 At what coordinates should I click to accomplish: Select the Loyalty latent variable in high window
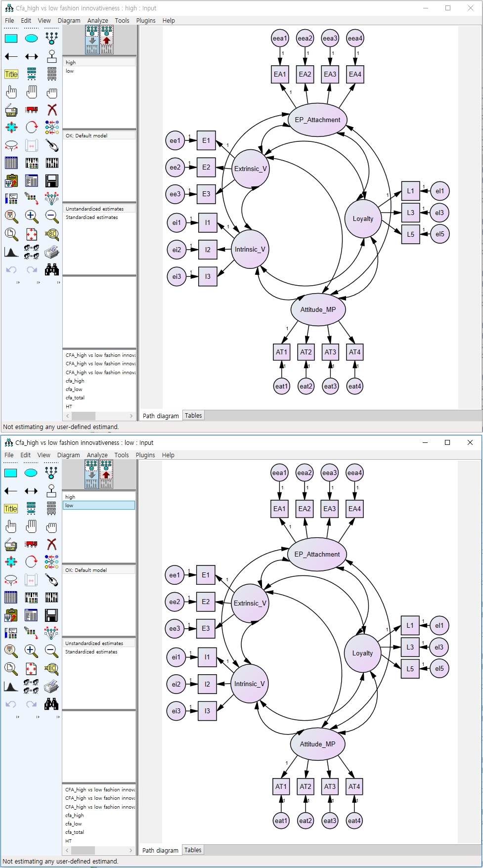pyautogui.click(x=363, y=219)
